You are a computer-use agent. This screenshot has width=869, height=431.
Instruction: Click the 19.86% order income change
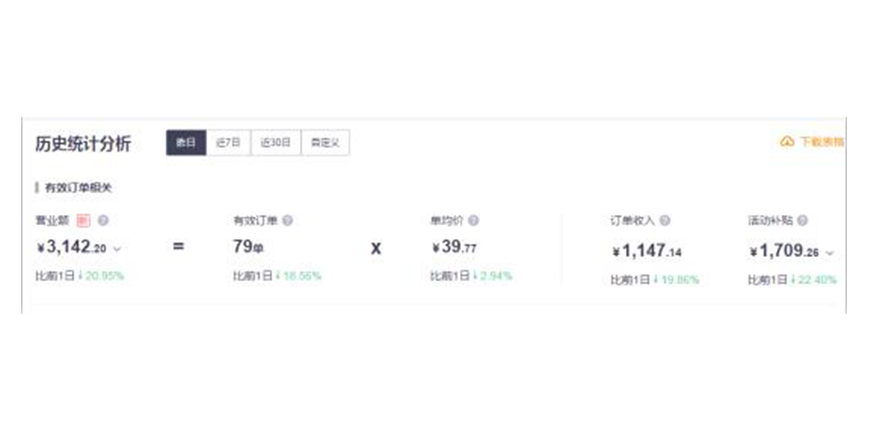(x=679, y=280)
